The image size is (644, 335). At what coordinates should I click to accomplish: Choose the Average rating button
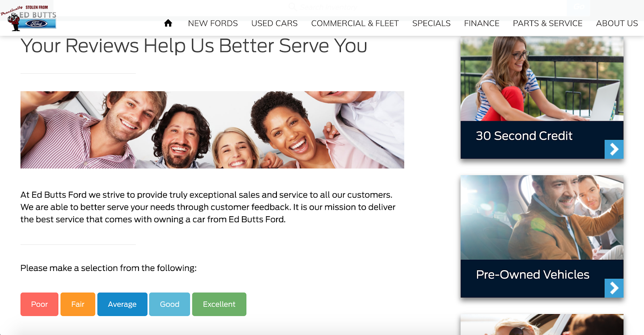pos(122,304)
